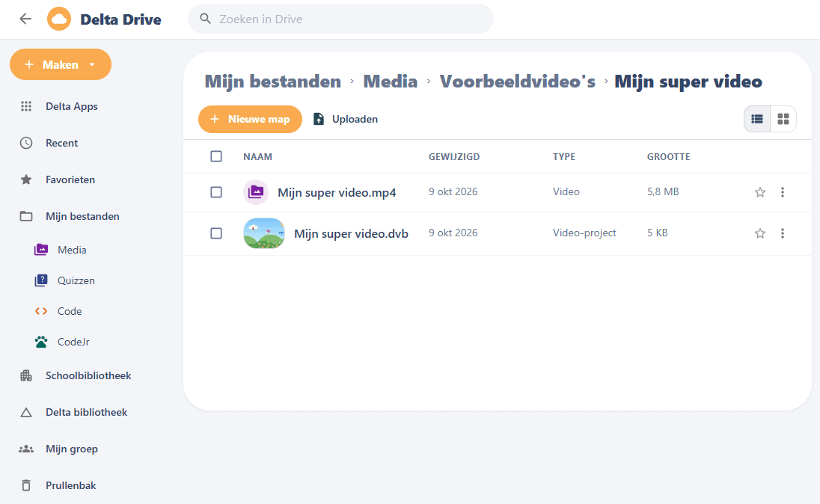Tick the checkbox for Mijn super video.dvb
Viewport: 820px width, 504px height.
click(x=216, y=233)
